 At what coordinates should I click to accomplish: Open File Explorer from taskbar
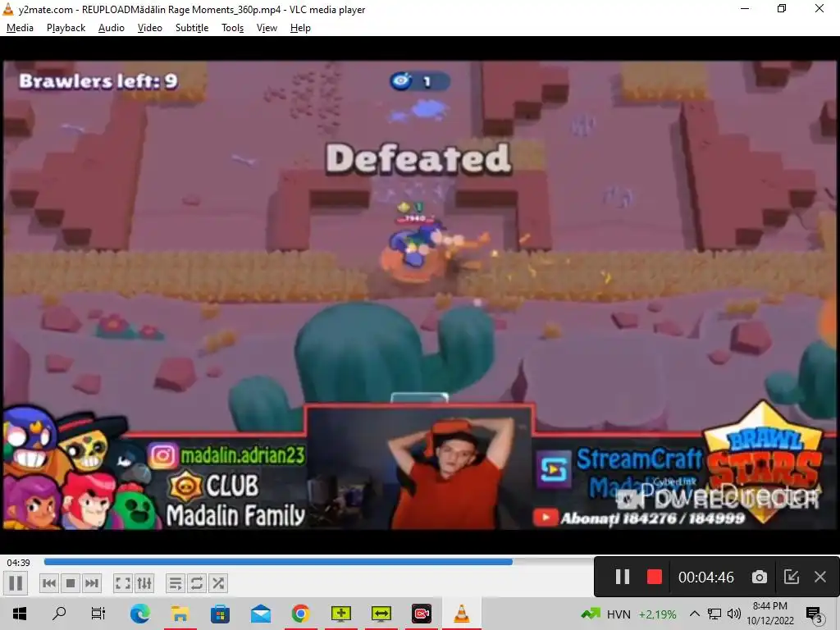coord(180,614)
